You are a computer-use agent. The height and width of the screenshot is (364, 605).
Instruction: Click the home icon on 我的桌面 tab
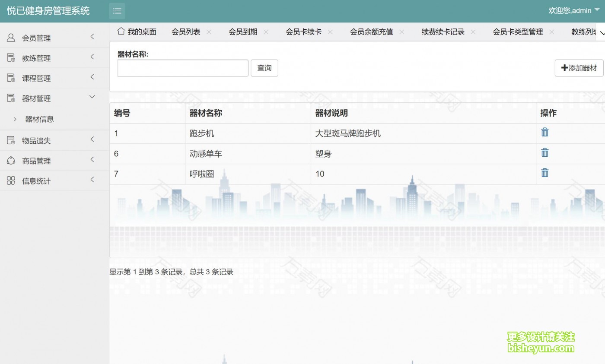tap(121, 31)
